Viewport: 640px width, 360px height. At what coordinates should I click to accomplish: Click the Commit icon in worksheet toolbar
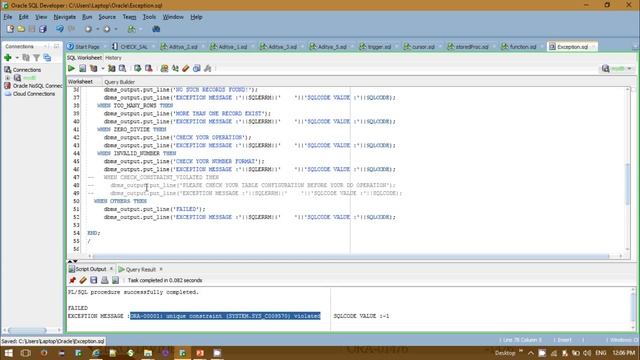(x=138, y=69)
